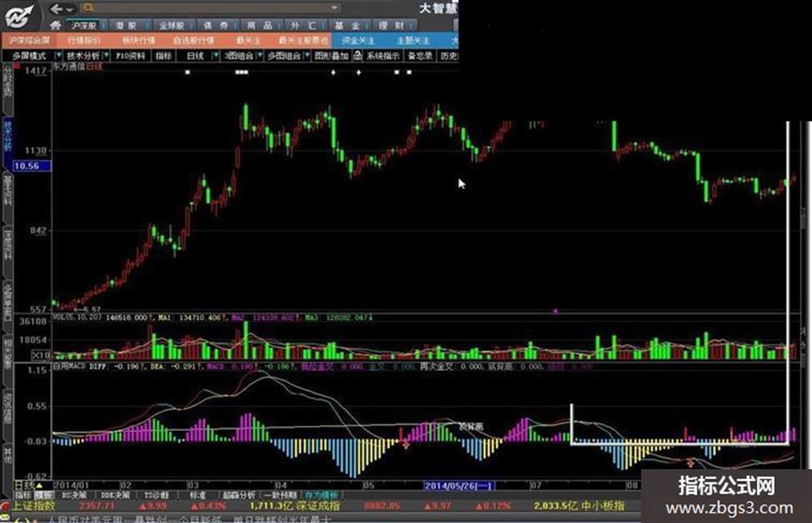812x523 pixels.
Task: Open 沪深综合屏 in orange menu bar
Action: 29,40
